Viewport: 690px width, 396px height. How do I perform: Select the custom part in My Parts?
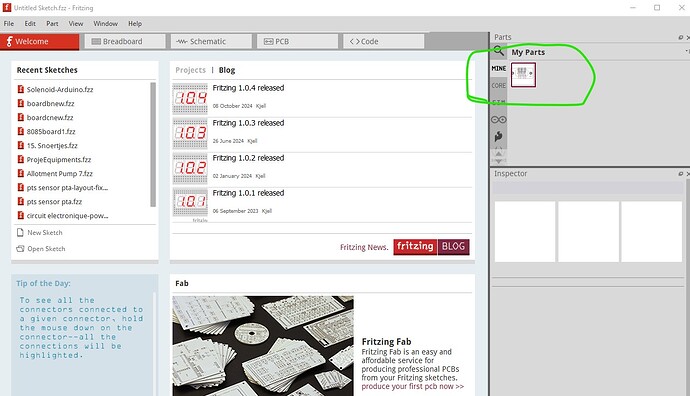pyautogui.click(x=523, y=74)
